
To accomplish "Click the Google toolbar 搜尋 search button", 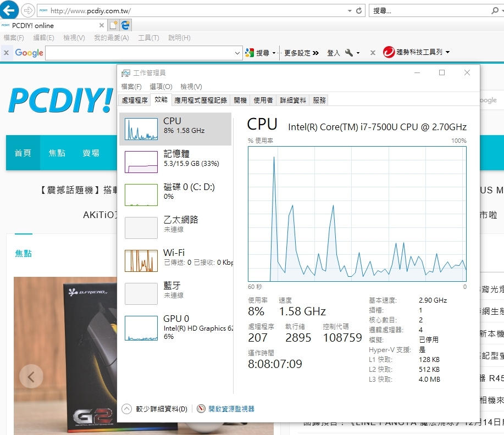I will 257,53.
